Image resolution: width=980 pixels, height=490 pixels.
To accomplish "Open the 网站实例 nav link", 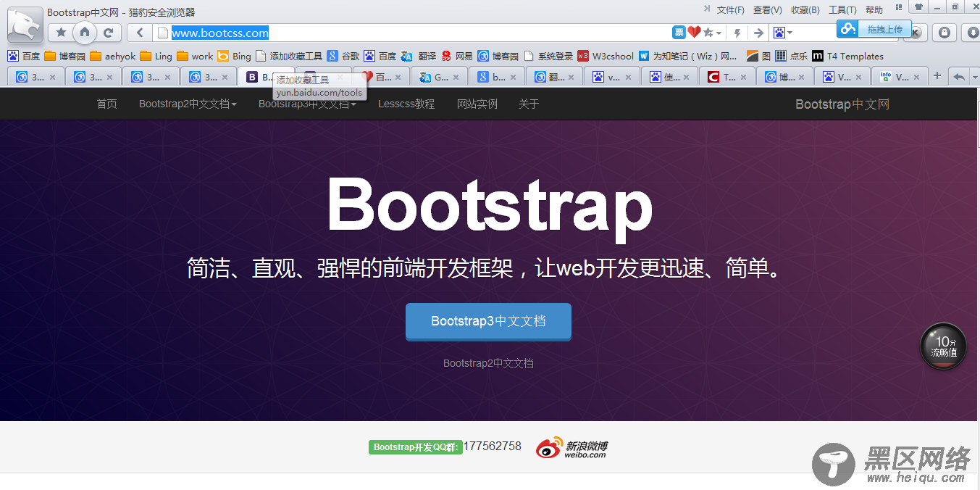I will pos(477,104).
